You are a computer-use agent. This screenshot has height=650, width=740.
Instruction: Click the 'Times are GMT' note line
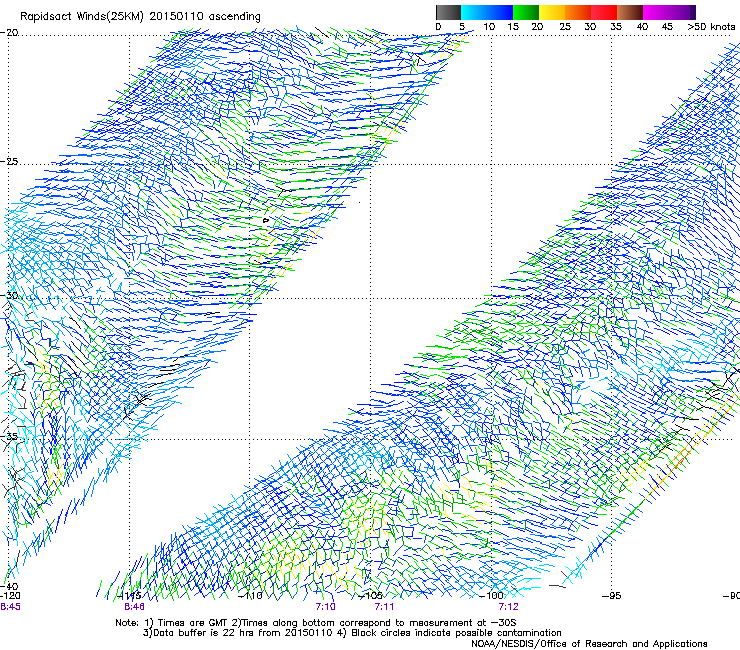click(316, 623)
